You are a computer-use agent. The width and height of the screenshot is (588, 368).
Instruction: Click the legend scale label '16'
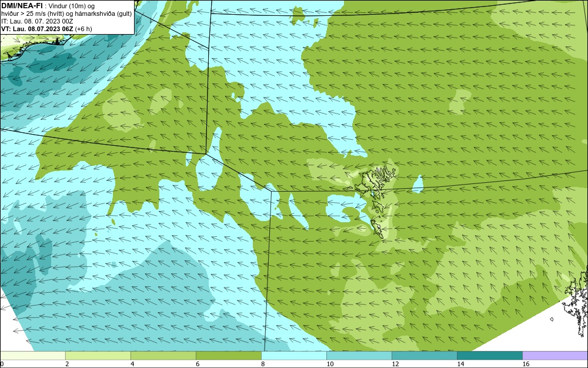526,364
